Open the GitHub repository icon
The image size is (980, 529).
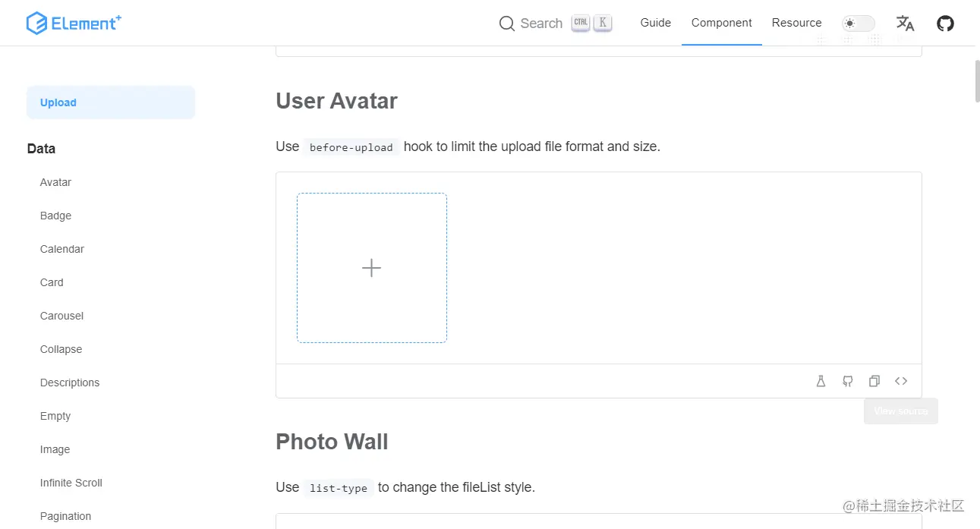pyautogui.click(x=945, y=24)
